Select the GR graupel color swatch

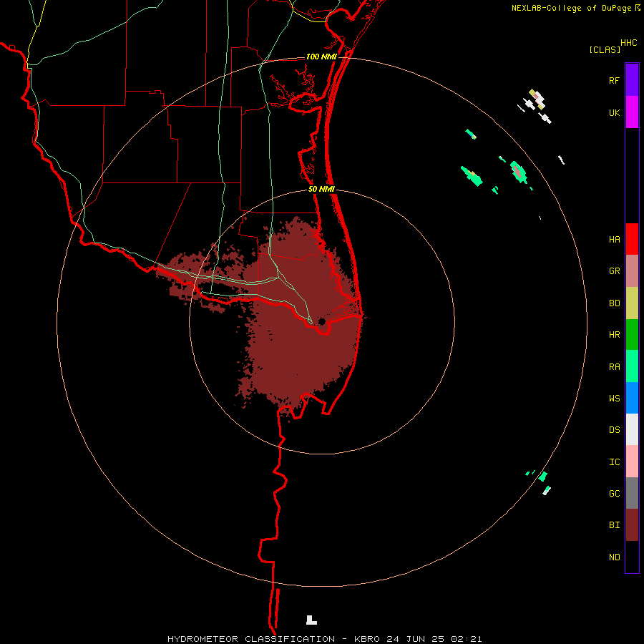pos(632,271)
